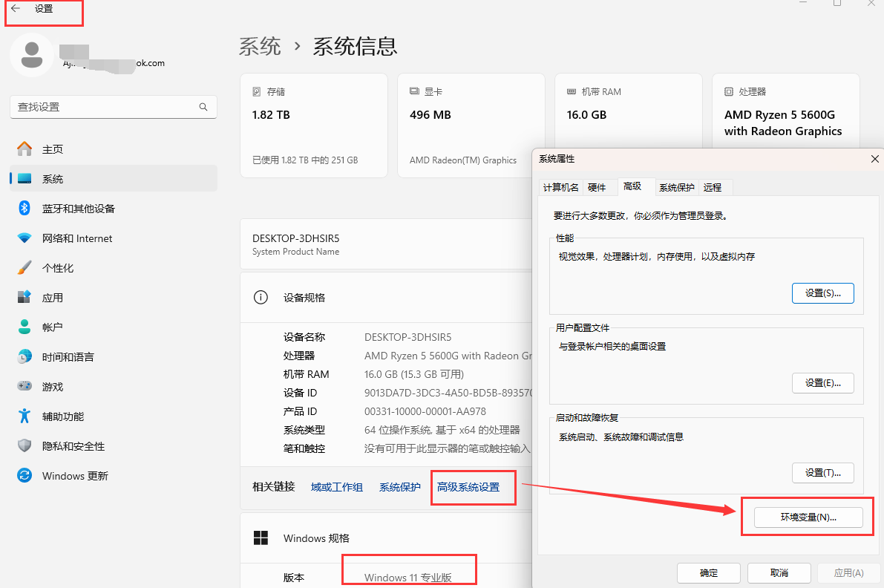Click the Windows logo beside Windows 规格
884x588 pixels.
[x=261, y=538]
